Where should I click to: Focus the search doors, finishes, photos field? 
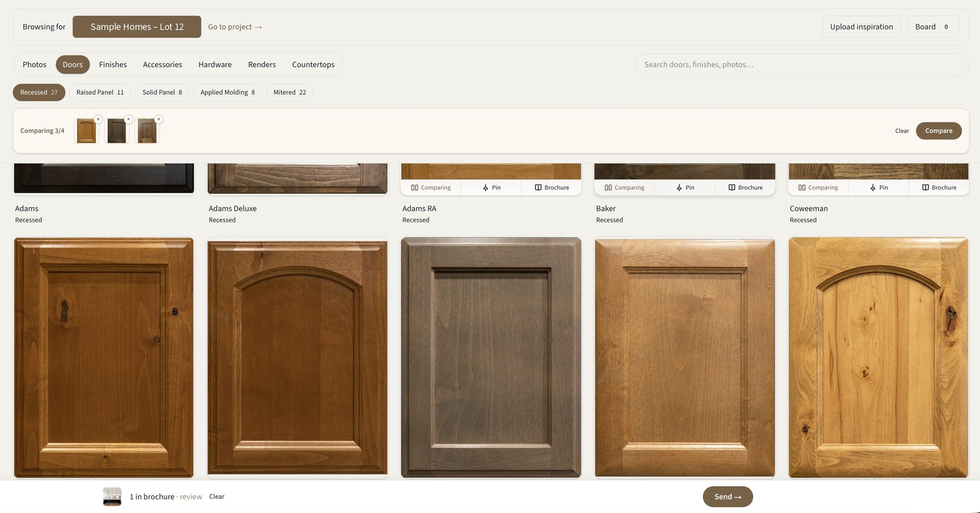[801, 64]
